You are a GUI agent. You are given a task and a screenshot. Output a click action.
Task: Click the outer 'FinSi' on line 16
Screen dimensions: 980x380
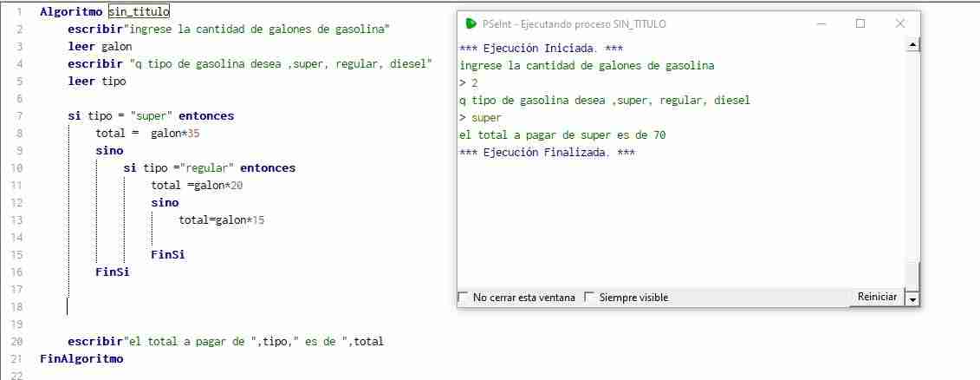click(113, 272)
